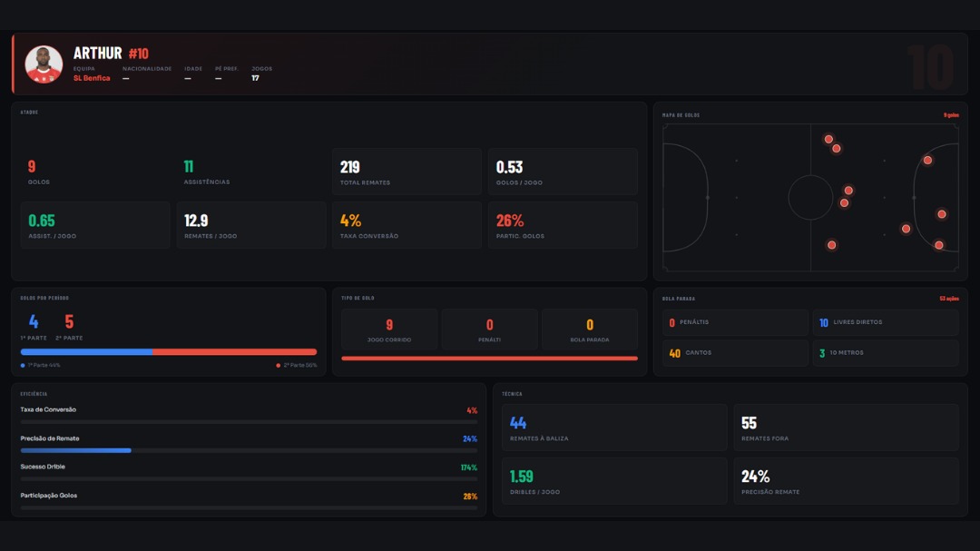980x551 pixels.
Task: Click the goal marker nearest the bottom-right corner
Action: (939, 245)
